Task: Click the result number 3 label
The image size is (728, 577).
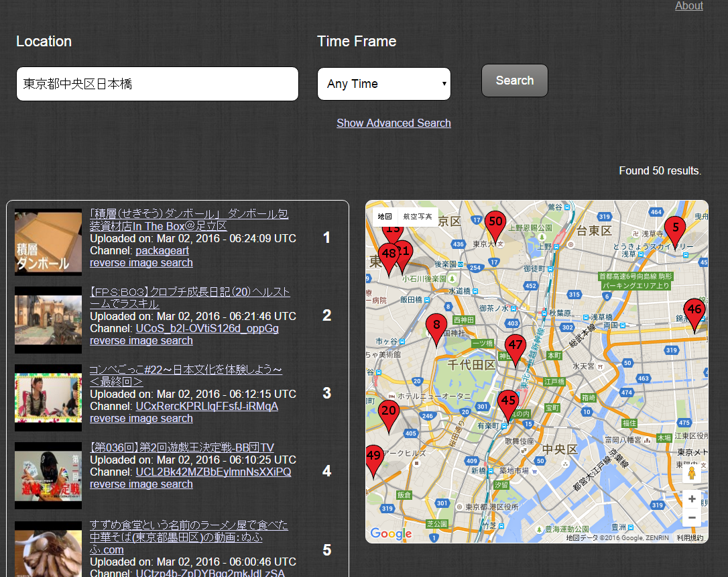Action: [x=327, y=393]
